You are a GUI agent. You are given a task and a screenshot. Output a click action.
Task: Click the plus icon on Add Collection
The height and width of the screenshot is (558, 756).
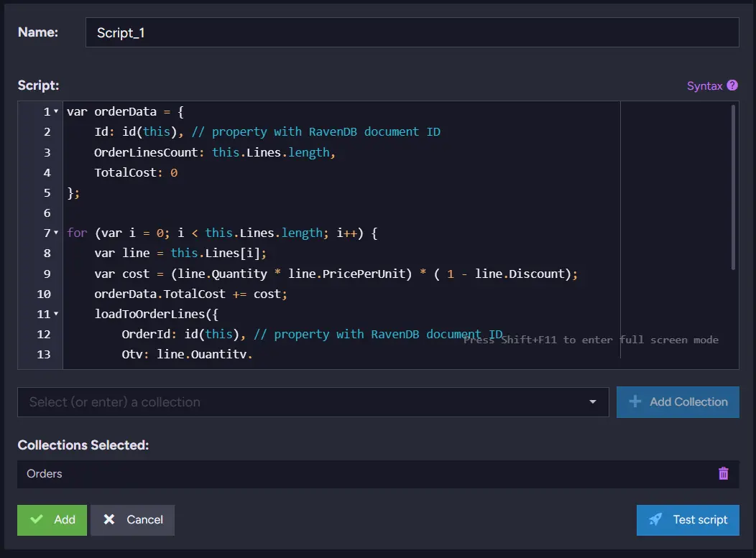coord(635,401)
